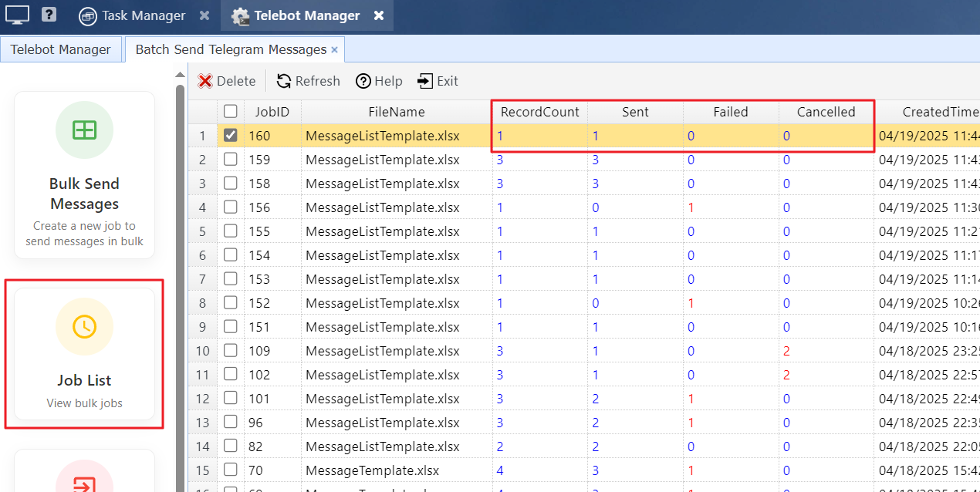980x492 pixels.
Task: Select the checkbox for job 82
Action: (230, 447)
